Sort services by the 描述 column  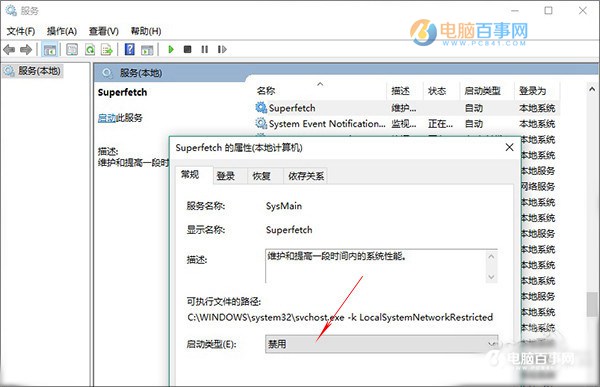point(404,91)
